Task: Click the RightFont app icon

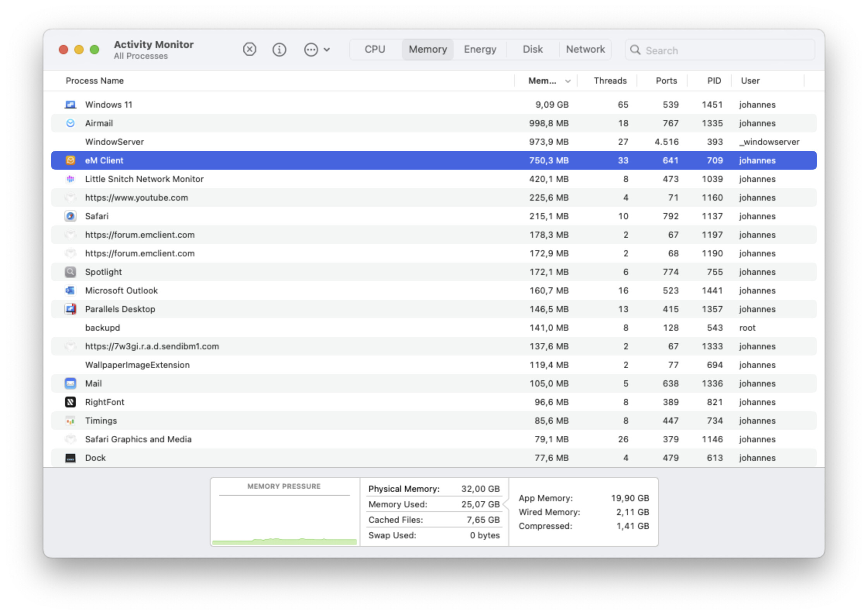Action: (x=70, y=402)
